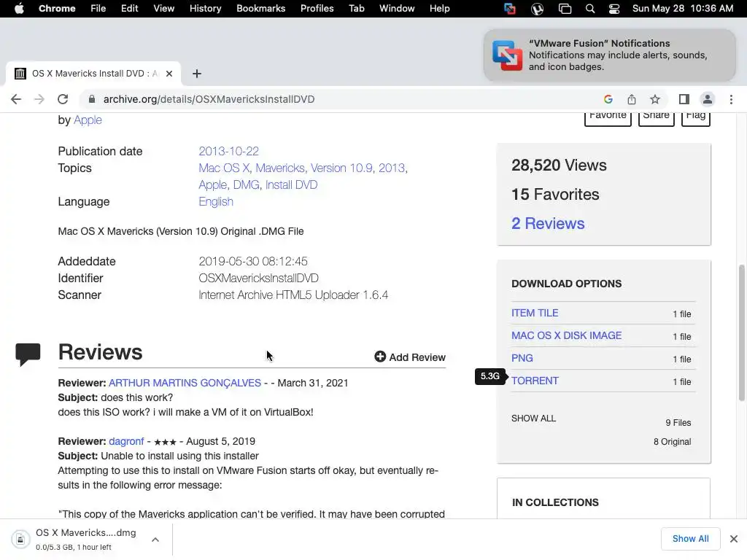Bookmark this page with the star icon

[655, 99]
